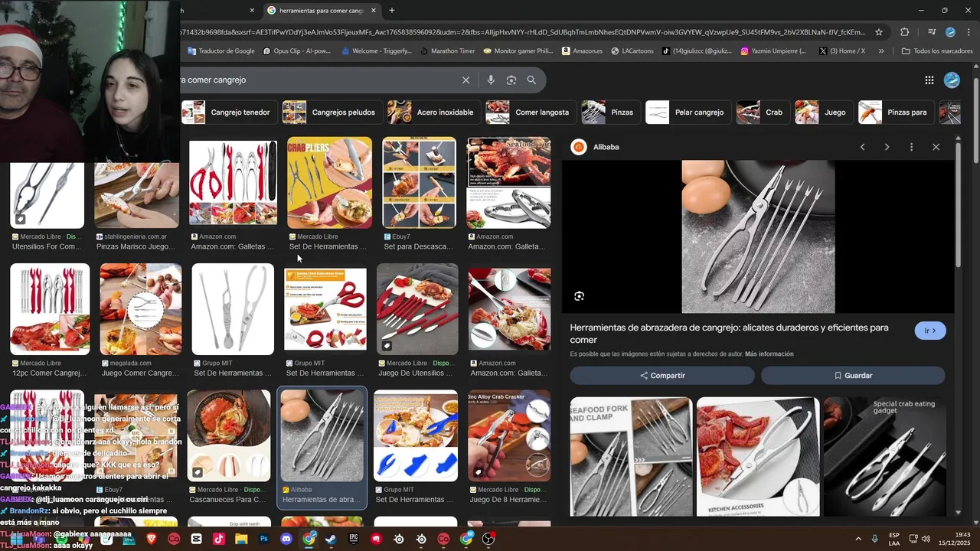Open the Cascanueces Para C... crab result thumbnail
980x551 pixels.
(229, 435)
